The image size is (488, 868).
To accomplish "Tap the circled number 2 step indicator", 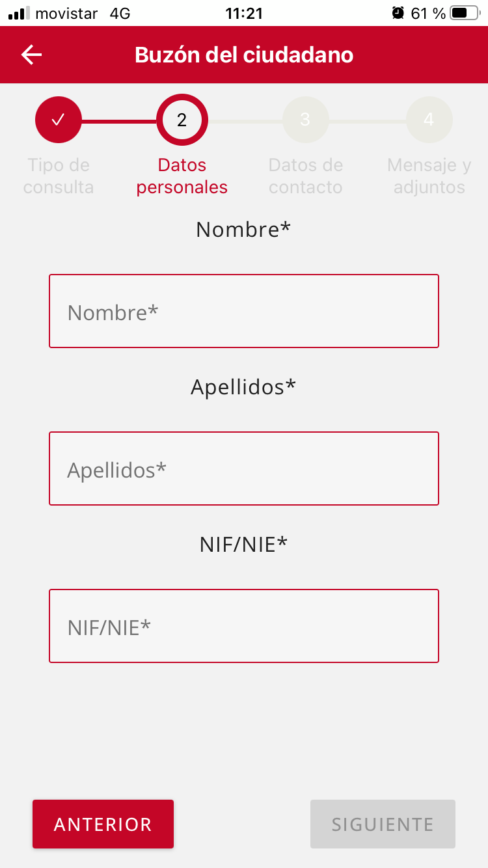I will [182, 119].
